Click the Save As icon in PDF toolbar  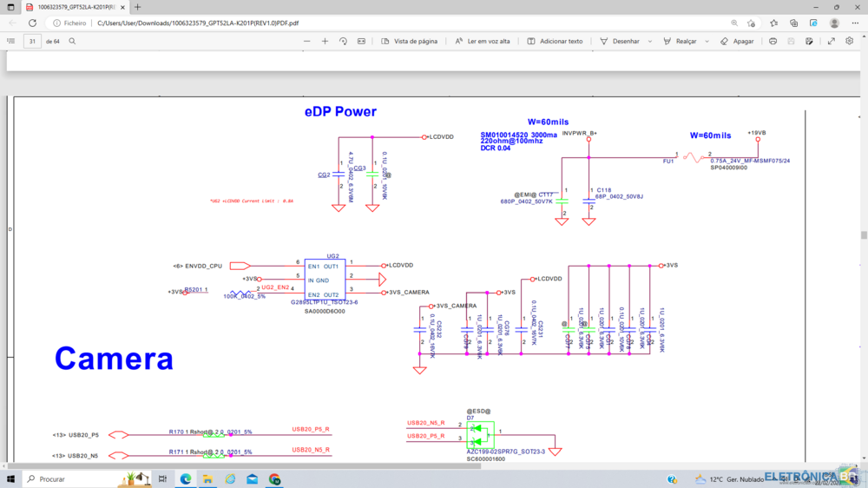coord(809,41)
